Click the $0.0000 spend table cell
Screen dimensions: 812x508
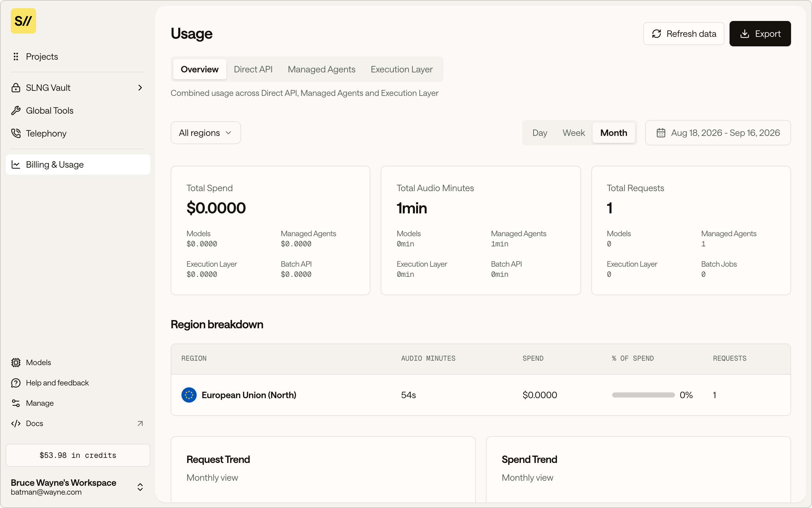pos(540,395)
